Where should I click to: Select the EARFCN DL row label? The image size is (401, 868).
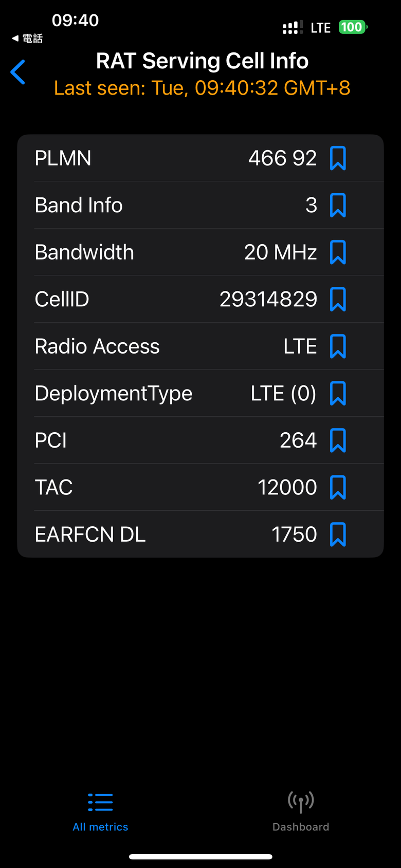click(x=90, y=534)
